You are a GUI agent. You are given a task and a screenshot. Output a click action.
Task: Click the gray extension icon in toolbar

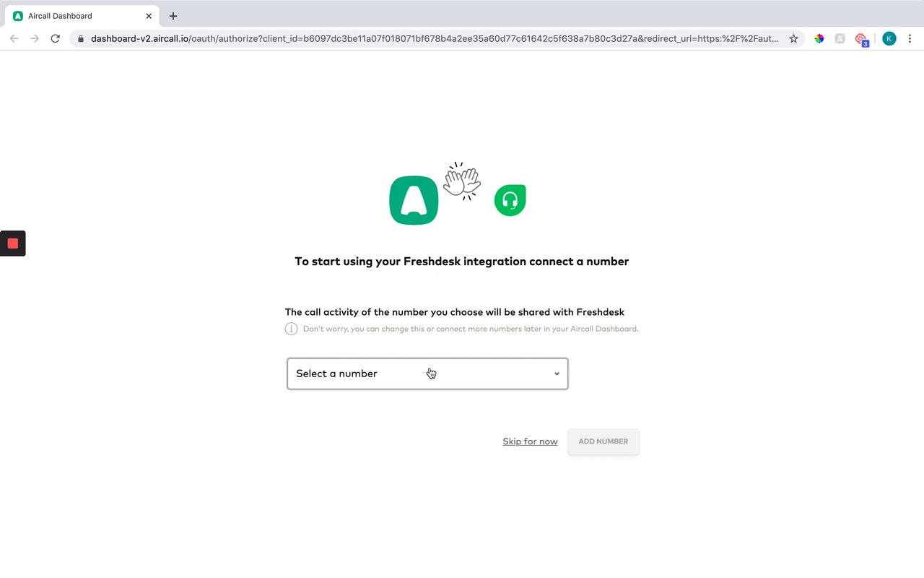[840, 38]
